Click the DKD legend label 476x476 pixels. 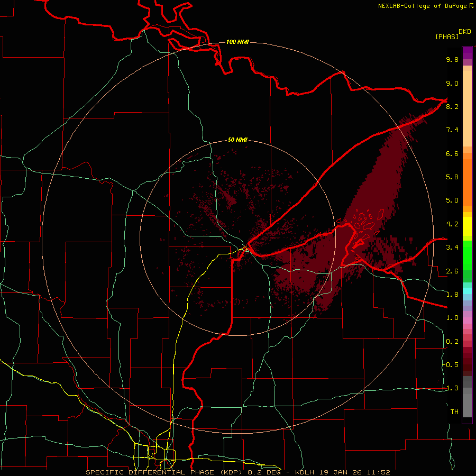tap(465, 32)
